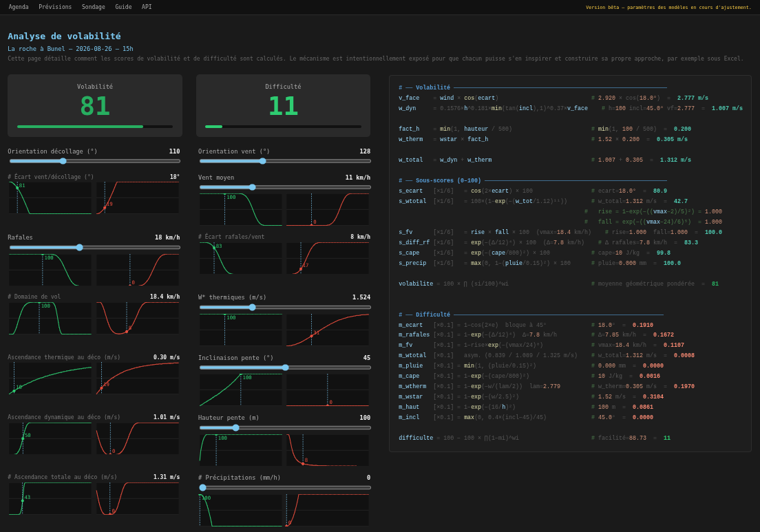The width and height of the screenshot is (760, 532).
Task: Click the green Vent moyen chart
Action: pyautogui.click(x=241, y=209)
